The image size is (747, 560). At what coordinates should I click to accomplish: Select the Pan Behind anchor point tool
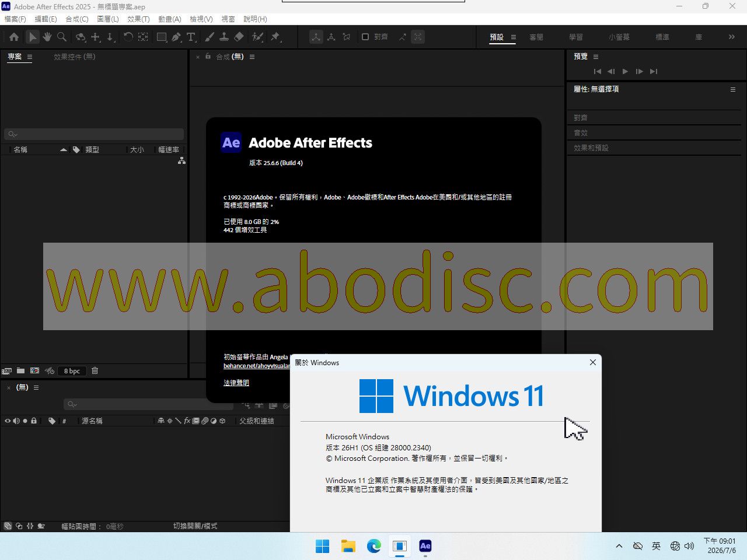click(142, 37)
